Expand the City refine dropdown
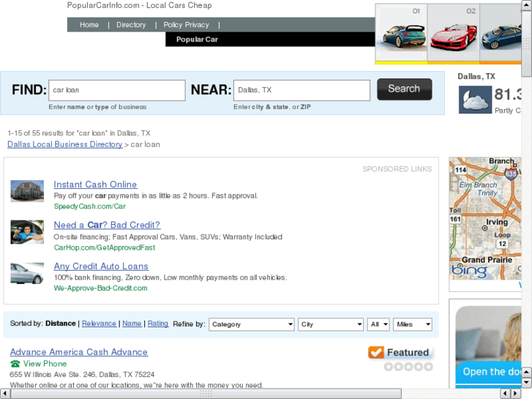The image size is (532, 399). click(x=331, y=324)
